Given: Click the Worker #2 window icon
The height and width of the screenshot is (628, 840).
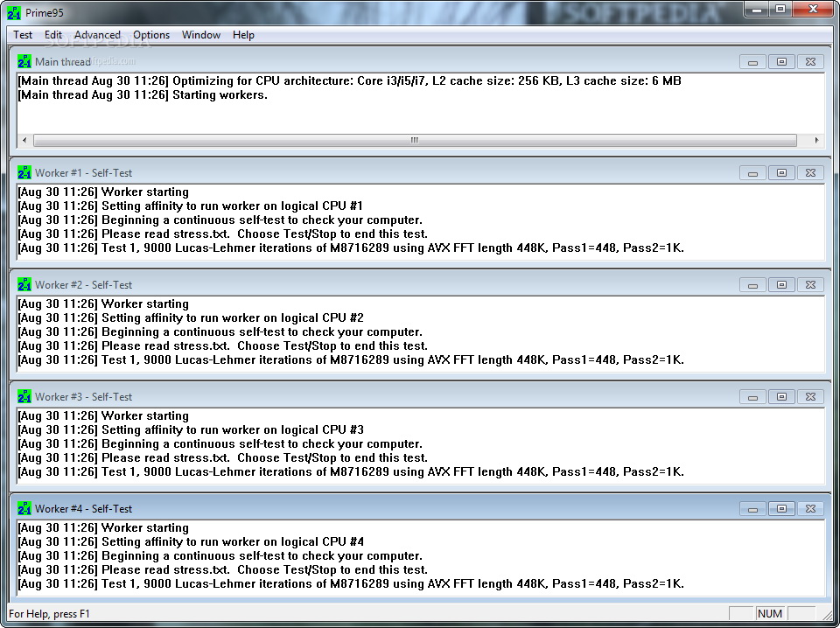Looking at the screenshot, I should (x=24, y=284).
